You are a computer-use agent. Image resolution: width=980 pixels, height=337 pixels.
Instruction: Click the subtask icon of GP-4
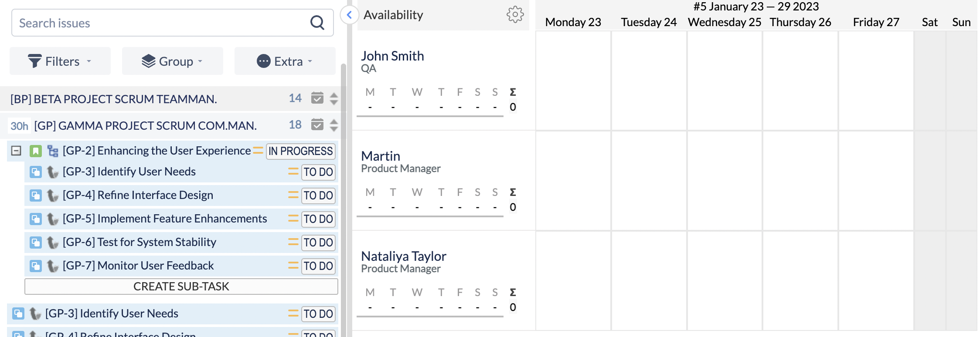[36, 195]
